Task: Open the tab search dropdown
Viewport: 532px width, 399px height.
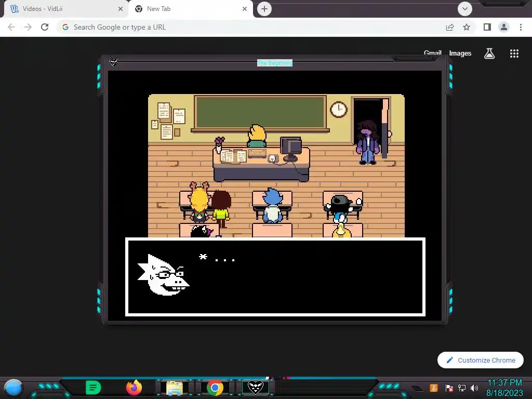Action: pos(464,9)
